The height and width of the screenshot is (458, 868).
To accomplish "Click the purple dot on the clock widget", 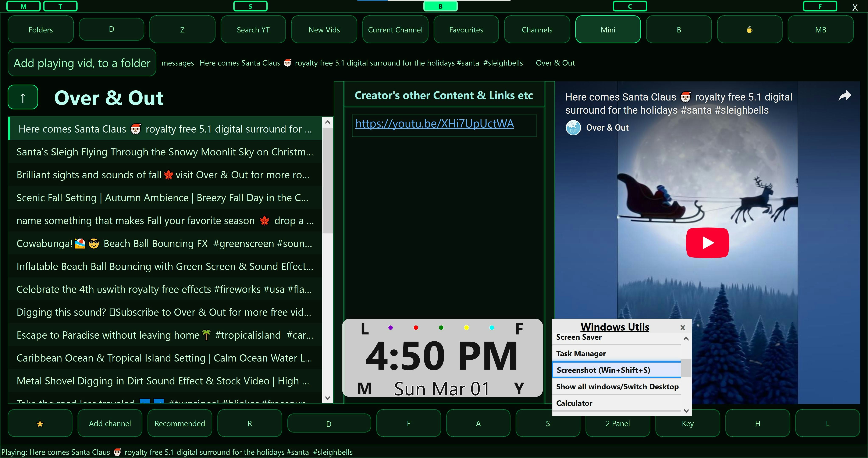I will [x=390, y=327].
